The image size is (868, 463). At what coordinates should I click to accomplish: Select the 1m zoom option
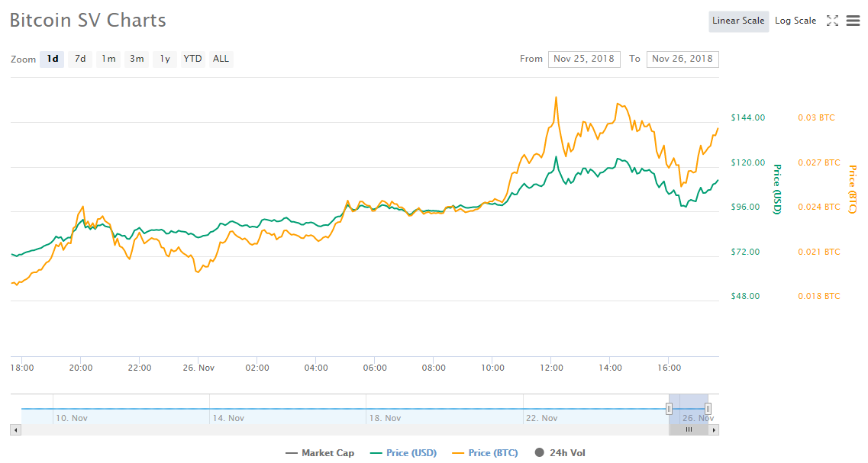coord(108,59)
